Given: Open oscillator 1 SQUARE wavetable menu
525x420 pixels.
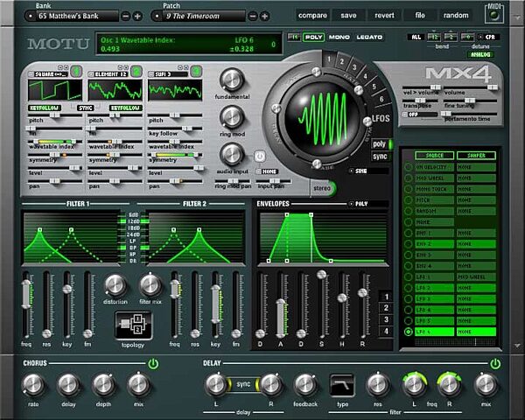Looking at the screenshot, I should [49, 74].
